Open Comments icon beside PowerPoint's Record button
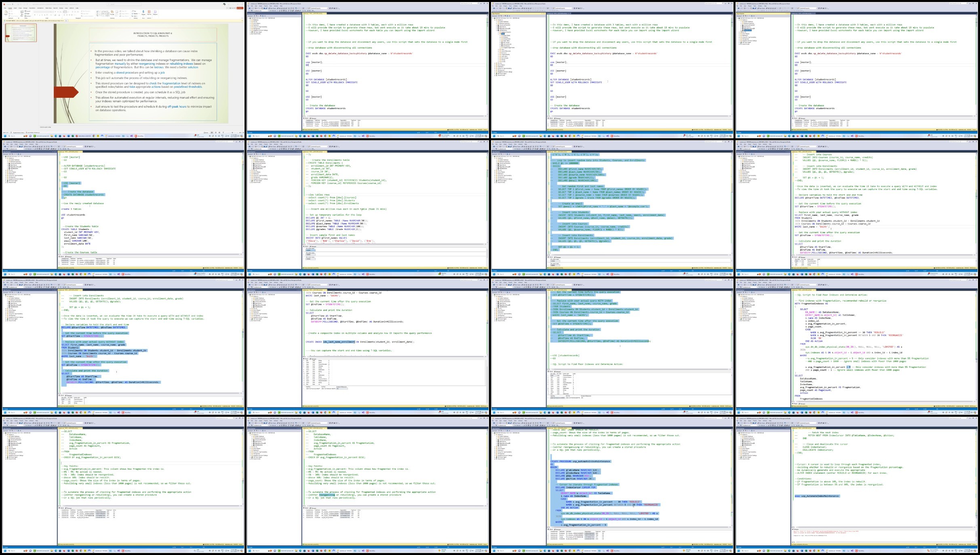Screen dimensions: 980x555 coord(228,8)
